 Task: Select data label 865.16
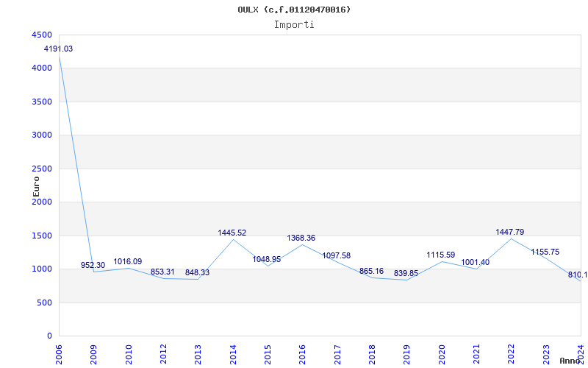point(371,271)
